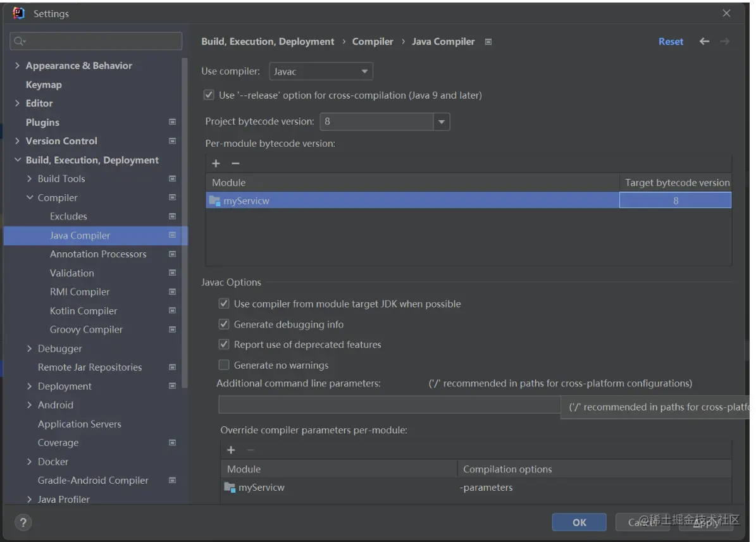
Task: Click the search magnifier icon in settings search
Action: coord(19,42)
